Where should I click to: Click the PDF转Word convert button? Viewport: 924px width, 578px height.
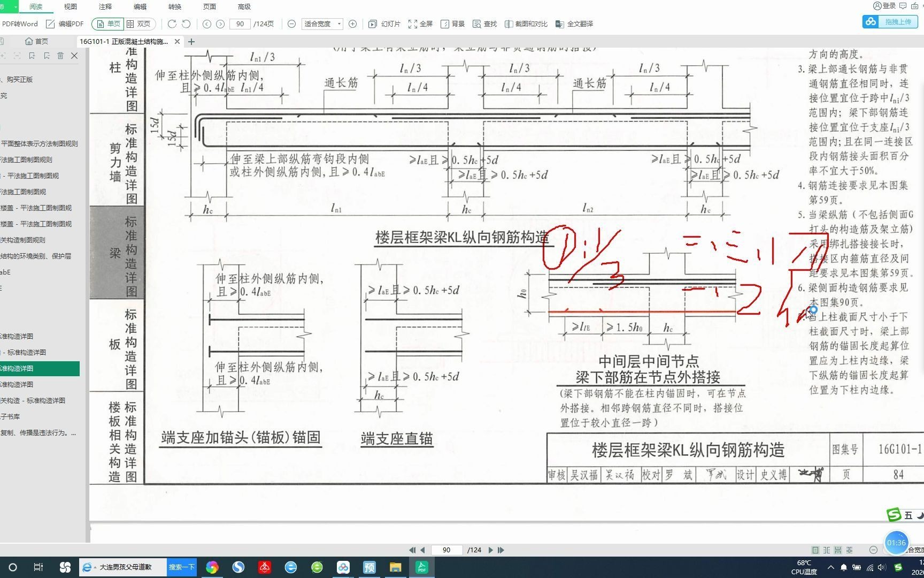click(19, 24)
